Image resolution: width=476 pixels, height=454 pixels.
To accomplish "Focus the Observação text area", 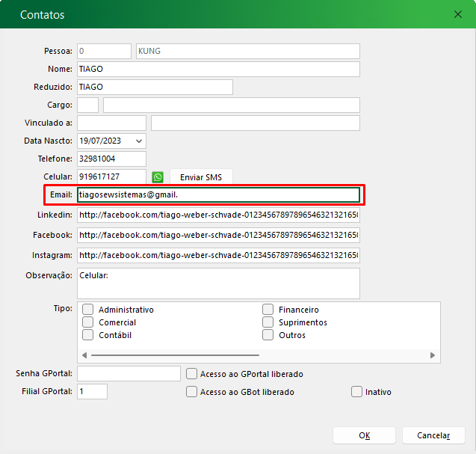I will (217, 283).
